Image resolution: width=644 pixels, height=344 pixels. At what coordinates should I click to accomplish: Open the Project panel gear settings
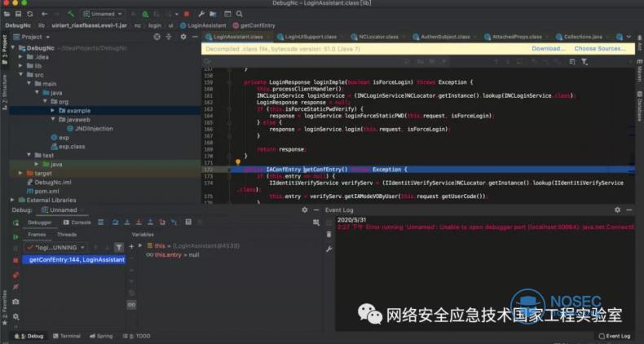183,37
